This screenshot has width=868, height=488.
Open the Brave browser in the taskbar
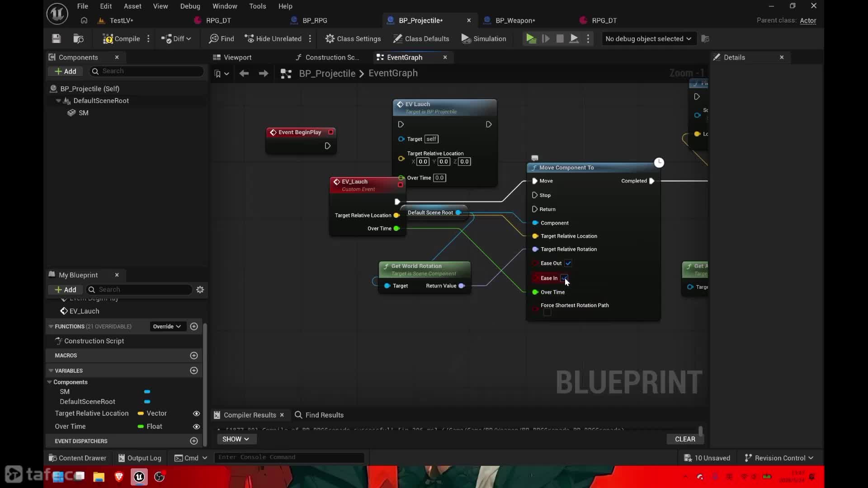click(119, 477)
